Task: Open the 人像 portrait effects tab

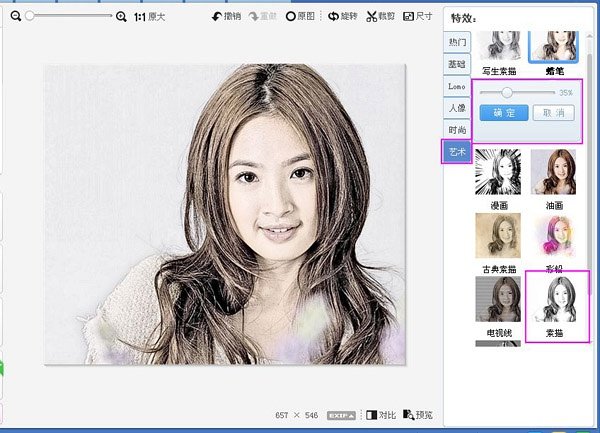Action: (457, 108)
